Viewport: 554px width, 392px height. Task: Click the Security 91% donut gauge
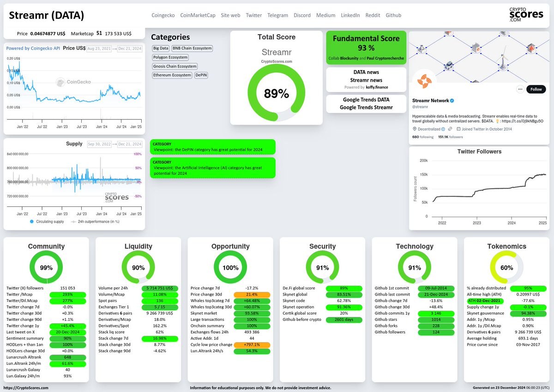tap(322, 267)
